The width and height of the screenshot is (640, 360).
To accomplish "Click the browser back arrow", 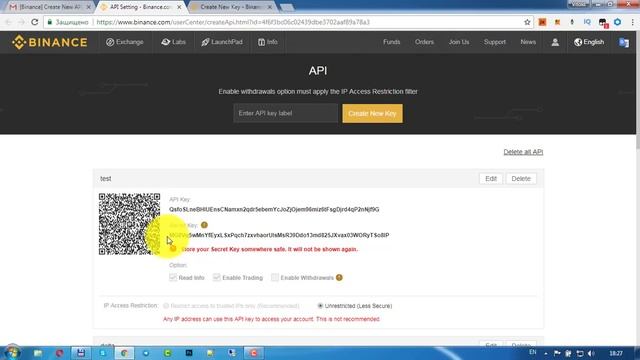I will click(8, 22).
